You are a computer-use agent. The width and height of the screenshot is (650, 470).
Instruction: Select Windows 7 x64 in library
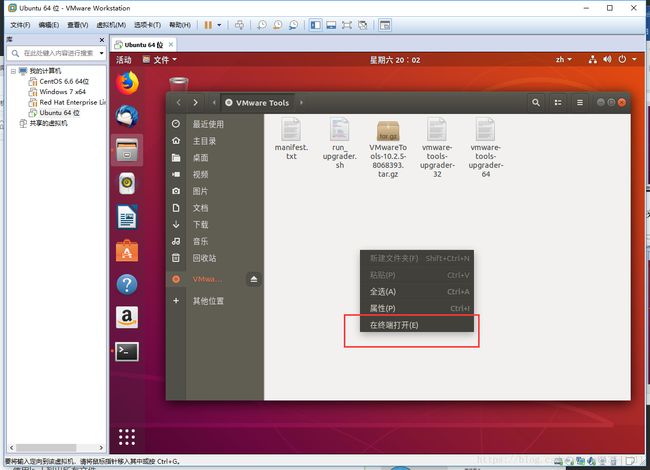point(57,92)
